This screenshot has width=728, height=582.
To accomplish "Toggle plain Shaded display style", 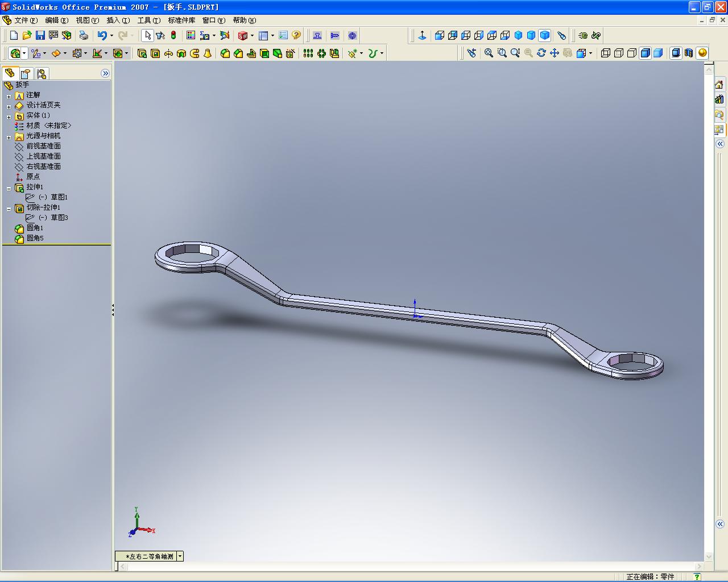I will 658,53.
